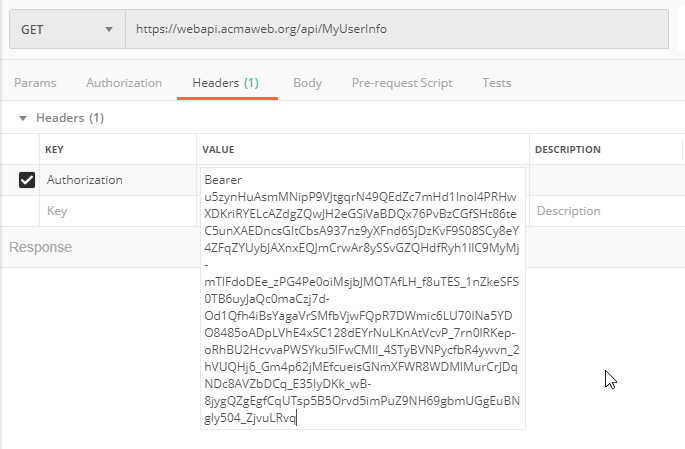Uncheck the Authorization header checkbox
Image resolution: width=685 pixels, height=449 pixels.
click(27, 180)
